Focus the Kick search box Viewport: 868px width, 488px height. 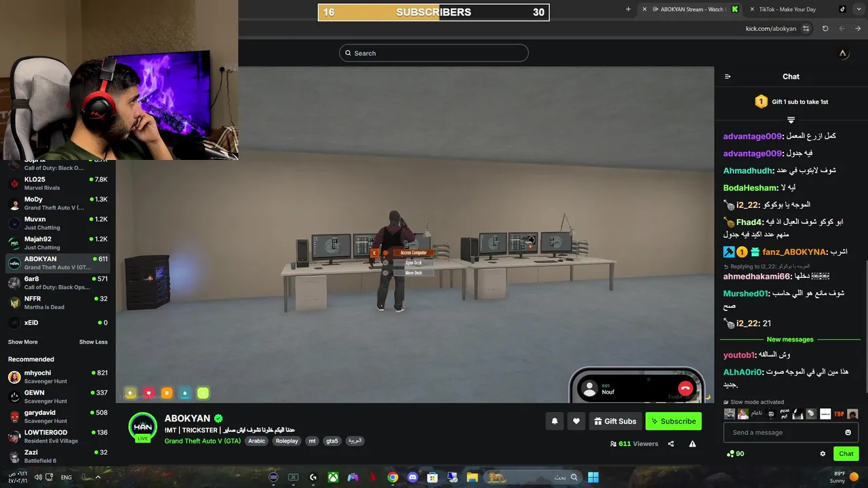pos(434,53)
